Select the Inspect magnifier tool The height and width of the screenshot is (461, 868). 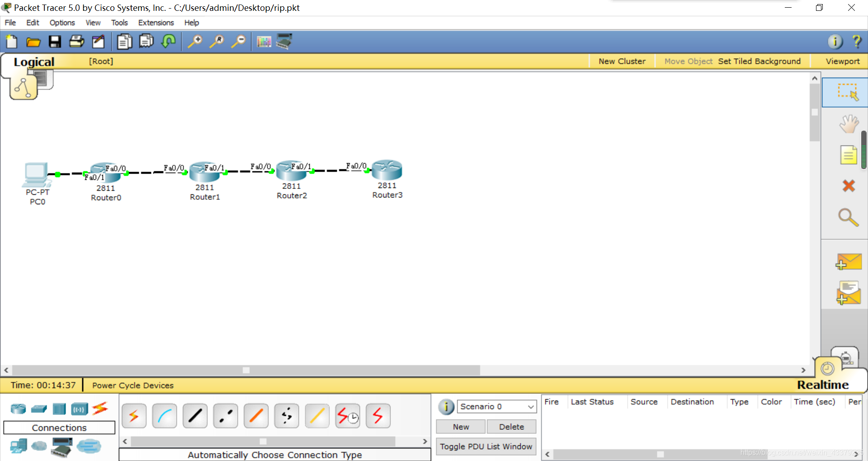tap(848, 217)
